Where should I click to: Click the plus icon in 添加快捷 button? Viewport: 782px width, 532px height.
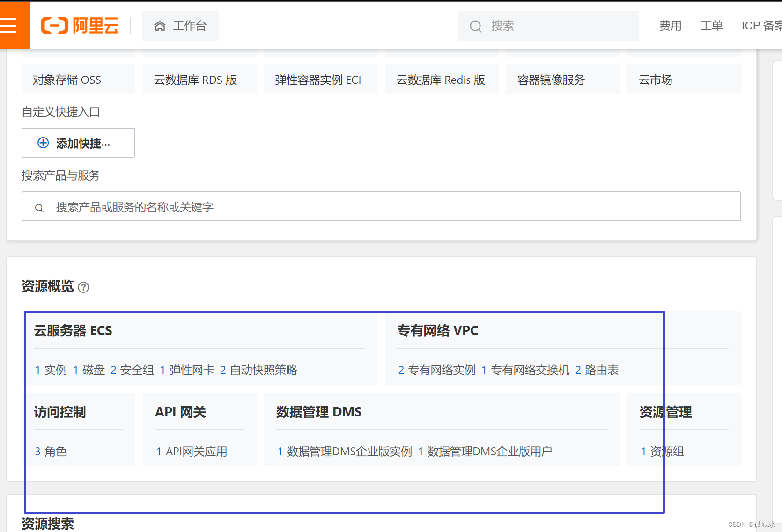[43, 143]
